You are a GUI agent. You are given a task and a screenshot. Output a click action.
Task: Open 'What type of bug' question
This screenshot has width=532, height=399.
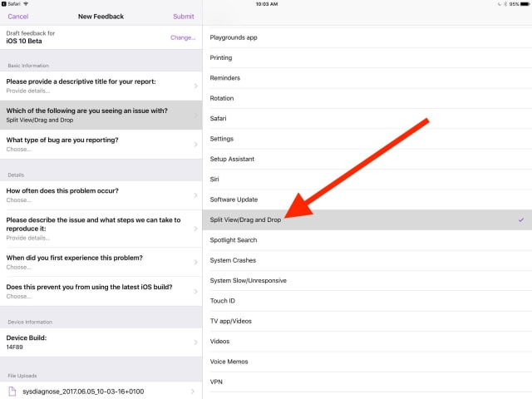(101, 144)
